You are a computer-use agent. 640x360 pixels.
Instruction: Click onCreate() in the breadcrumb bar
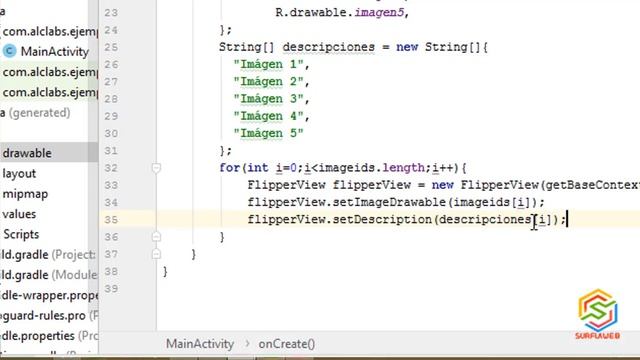(x=287, y=344)
